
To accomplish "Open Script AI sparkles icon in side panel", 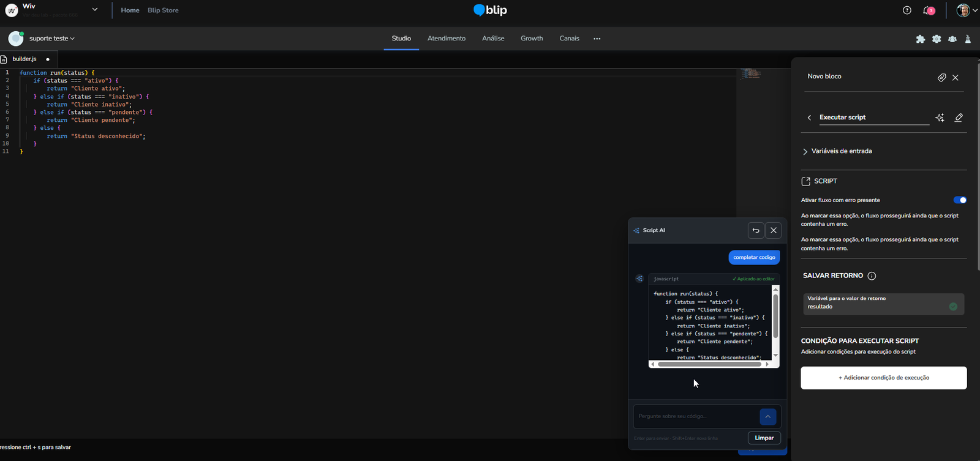I will point(940,118).
